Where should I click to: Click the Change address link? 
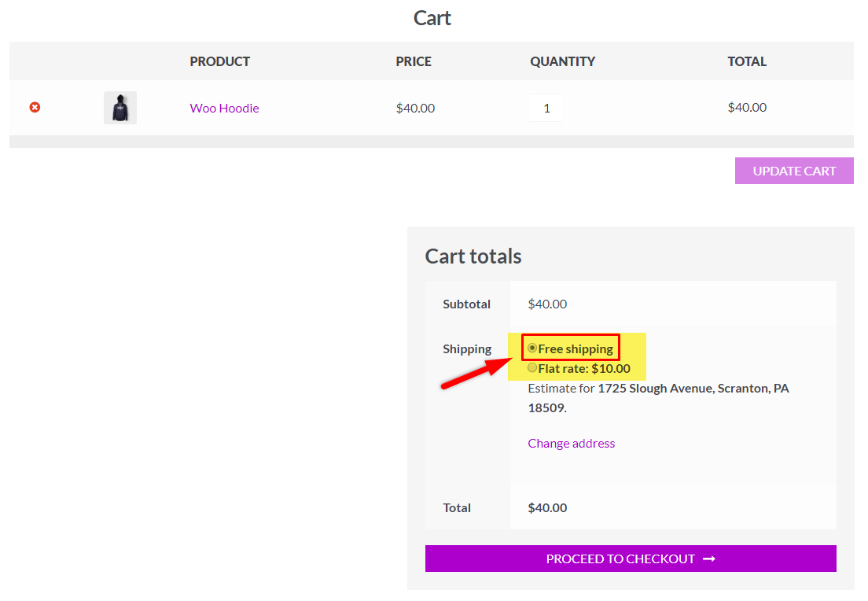click(571, 443)
